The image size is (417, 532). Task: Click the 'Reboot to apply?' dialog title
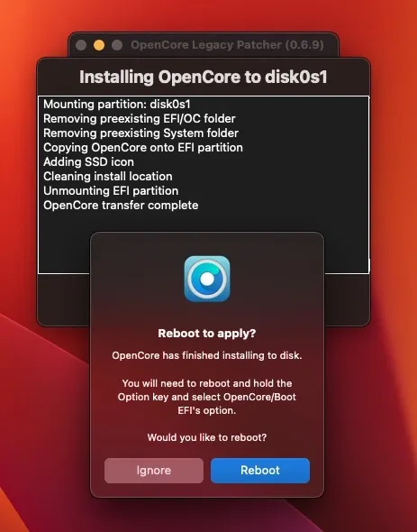(x=207, y=334)
